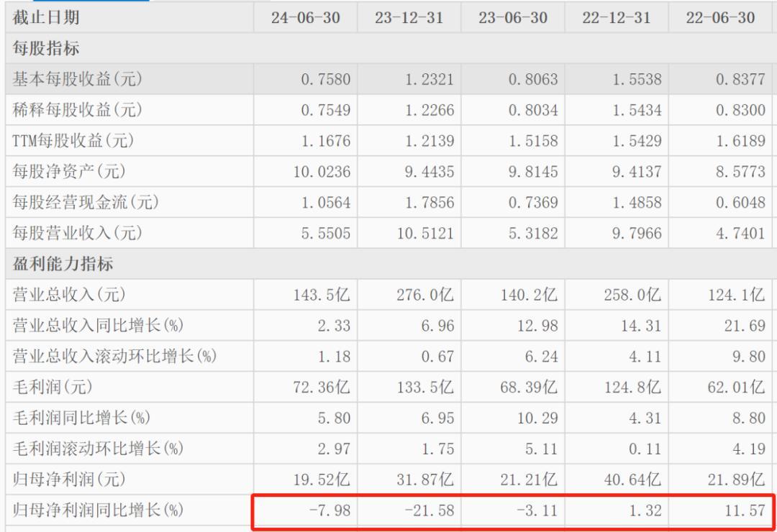Image resolution: width=777 pixels, height=532 pixels.
Task: Click revenue per share value 4.7401
Action: pyautogui.click(x=740, y=233)
